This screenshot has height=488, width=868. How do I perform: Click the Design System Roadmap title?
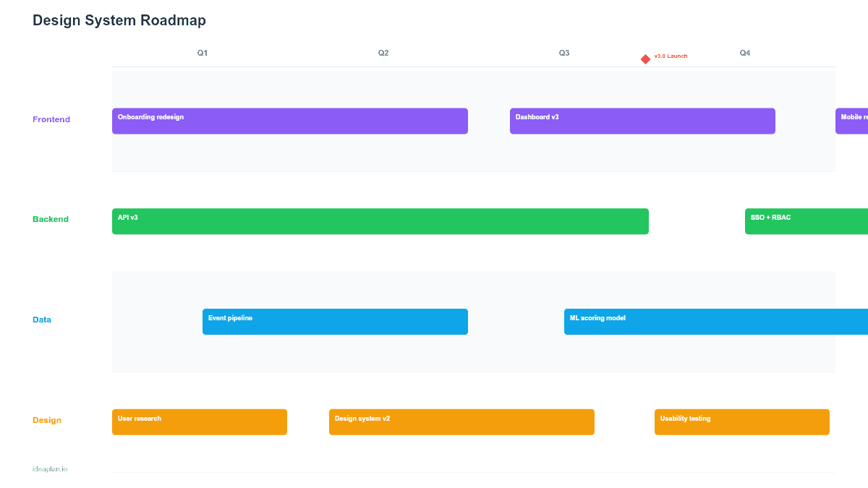coord(119,20)
